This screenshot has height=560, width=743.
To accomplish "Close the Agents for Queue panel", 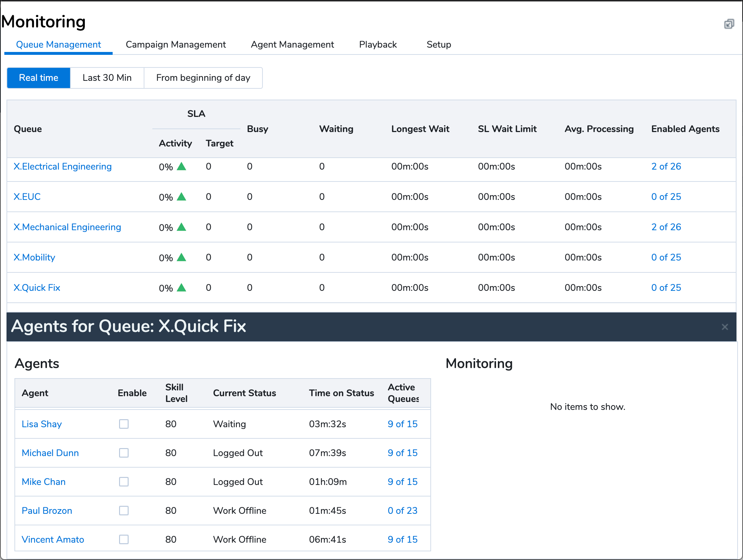I will pyautogui.click(x=725, y=327).
